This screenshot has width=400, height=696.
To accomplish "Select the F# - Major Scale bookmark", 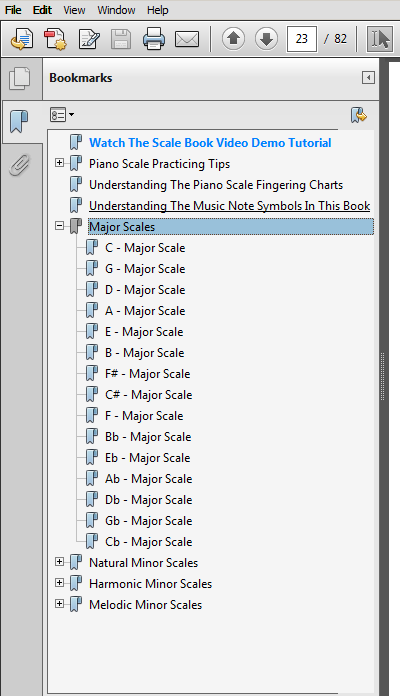I will 147,374.
